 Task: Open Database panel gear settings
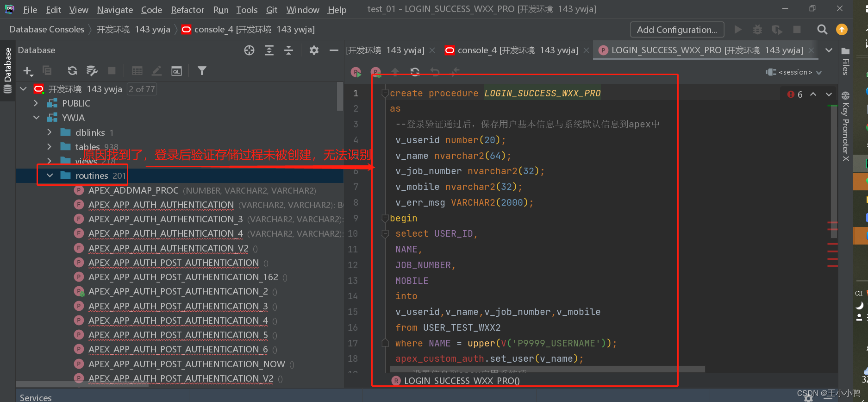(314, 50)
